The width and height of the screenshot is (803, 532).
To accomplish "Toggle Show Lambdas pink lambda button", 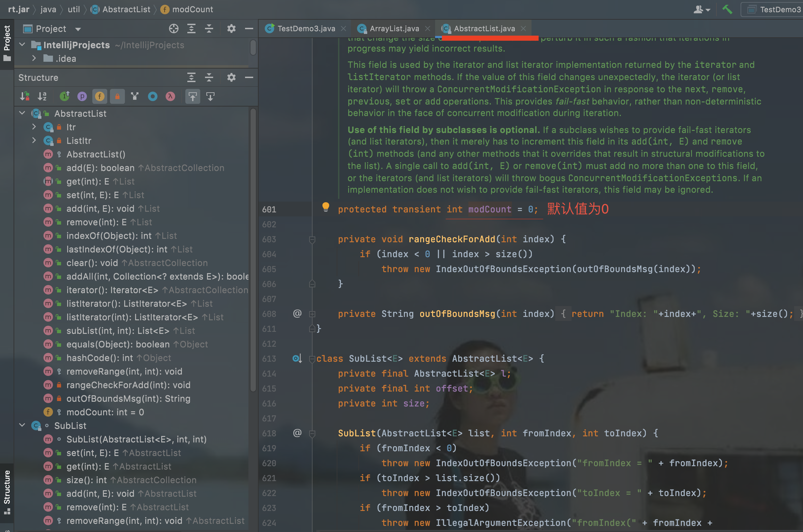I will click(170, 97).
